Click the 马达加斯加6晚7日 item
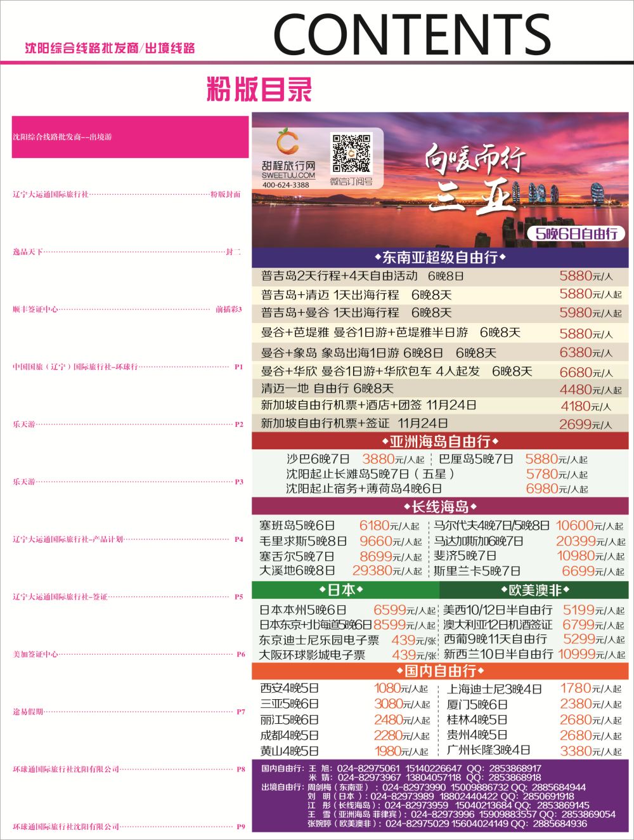Image resolution: width=634 pixels, height=840 pixels. pyautogui.click(x=529, y=541)
